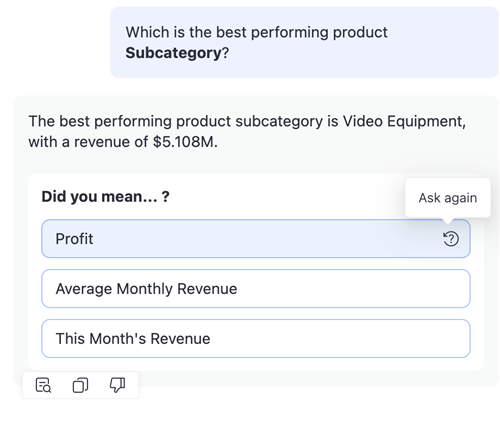Click the $5.108M revenue figure
500x435 pixels.
click(185, 142)
